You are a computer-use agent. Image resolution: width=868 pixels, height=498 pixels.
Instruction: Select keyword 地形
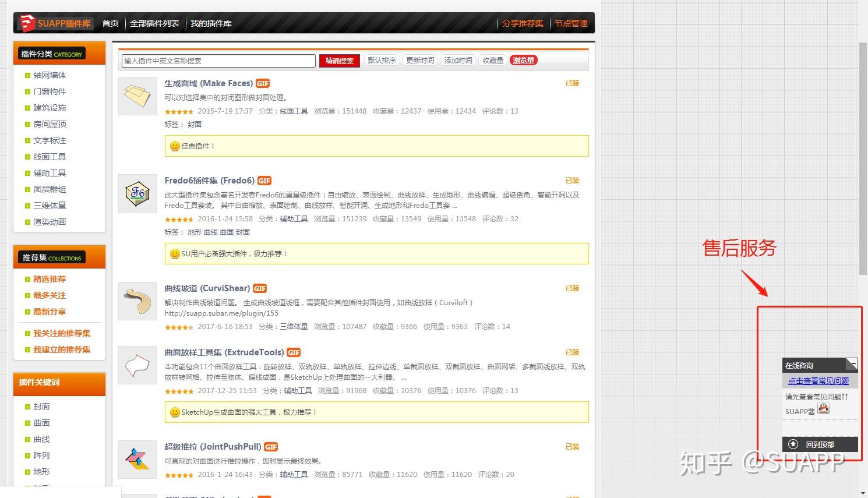point(41,472)
